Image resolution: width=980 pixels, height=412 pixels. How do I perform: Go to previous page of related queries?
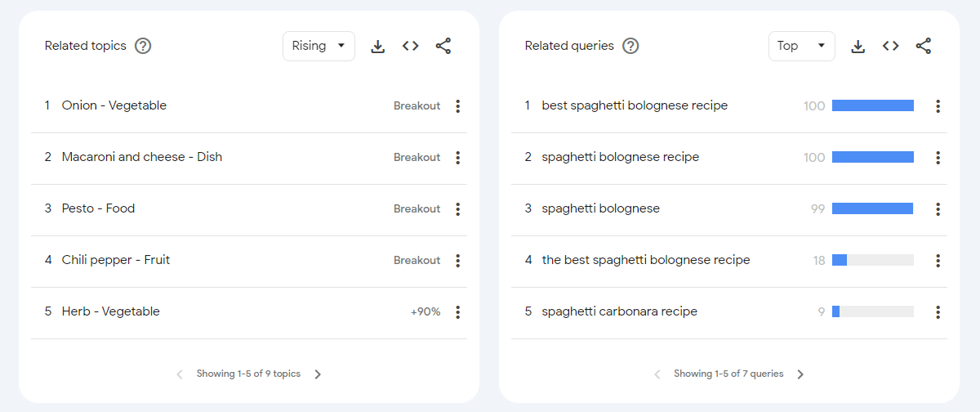657,374
